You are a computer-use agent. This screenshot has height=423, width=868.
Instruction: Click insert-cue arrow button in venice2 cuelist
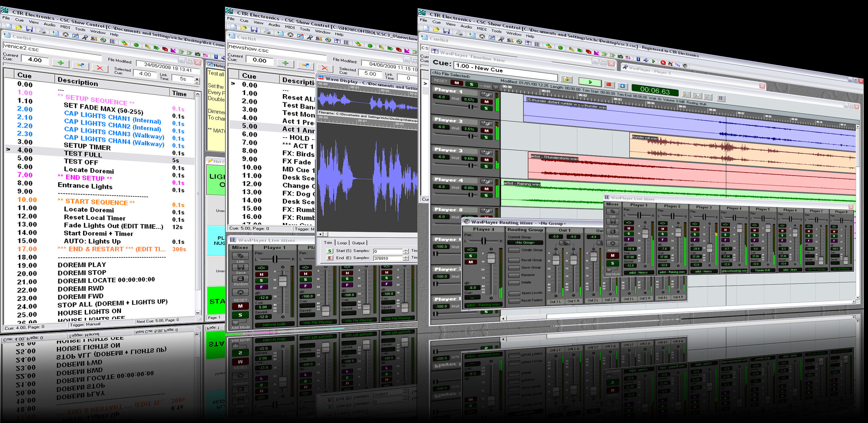pyautogui.click(x=80, y=65)
